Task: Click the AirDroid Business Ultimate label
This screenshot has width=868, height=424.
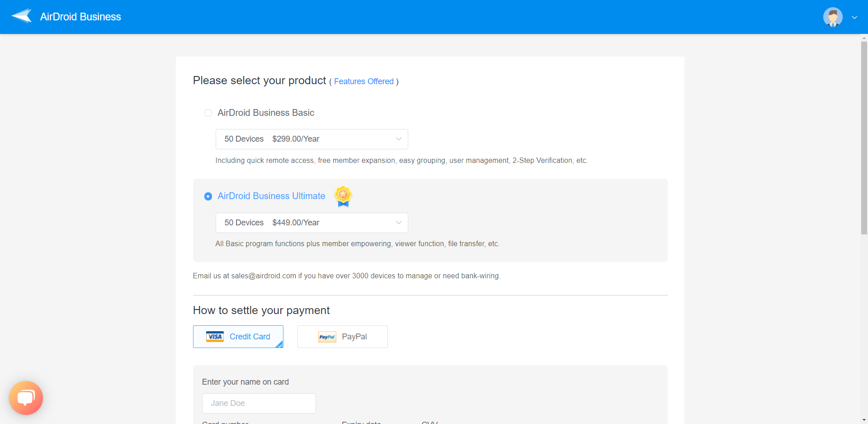Action: pyautogui.click(x=271, y=196)
